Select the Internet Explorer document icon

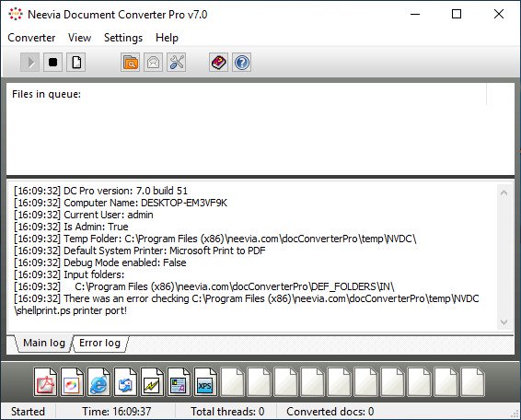point(98,381)
